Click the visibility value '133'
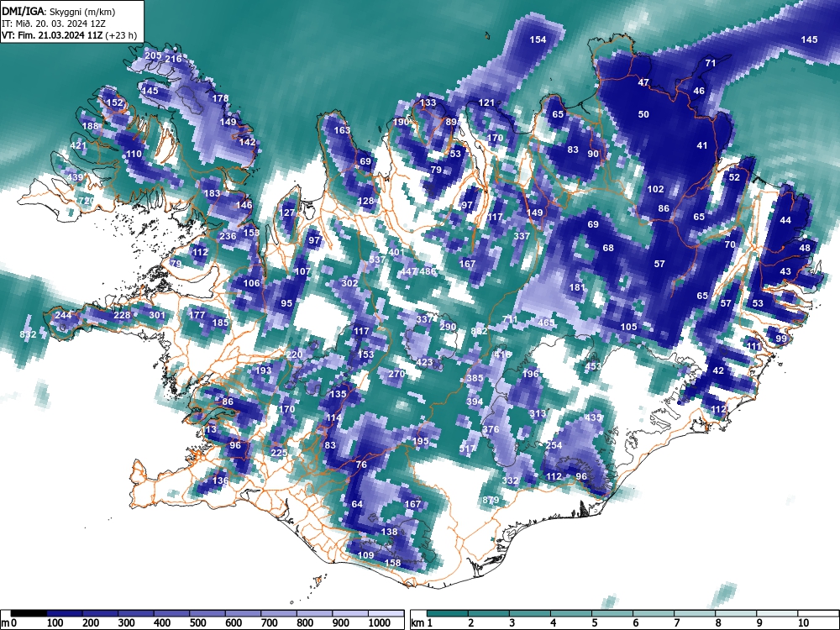The image size is (840, 630). (428, 102)
